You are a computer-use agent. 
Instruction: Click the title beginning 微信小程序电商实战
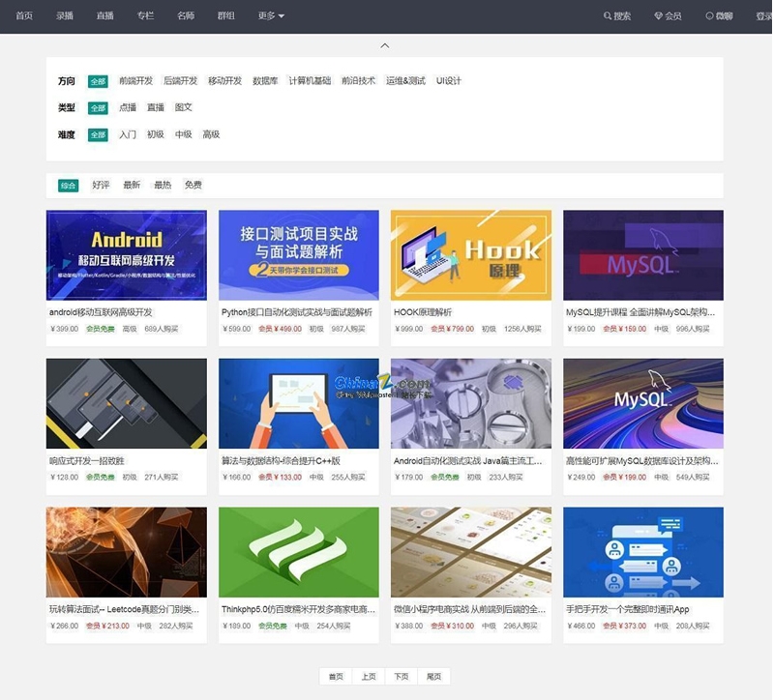(469, 609)
